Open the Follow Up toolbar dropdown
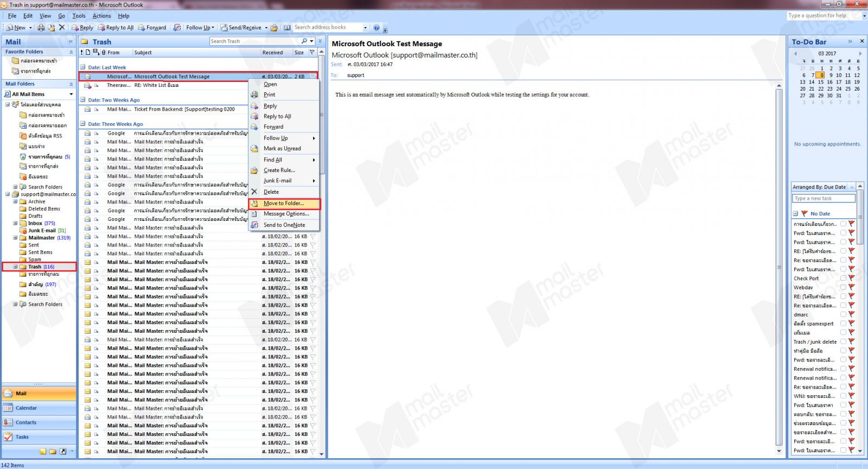This screenshot has width=868, height=469. point(200,27)
